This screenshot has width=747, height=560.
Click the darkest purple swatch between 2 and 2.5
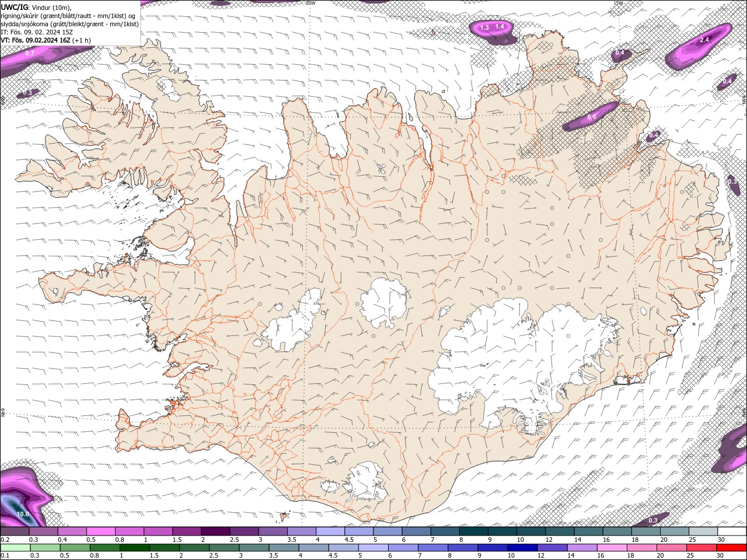click(x=215, y=531)
